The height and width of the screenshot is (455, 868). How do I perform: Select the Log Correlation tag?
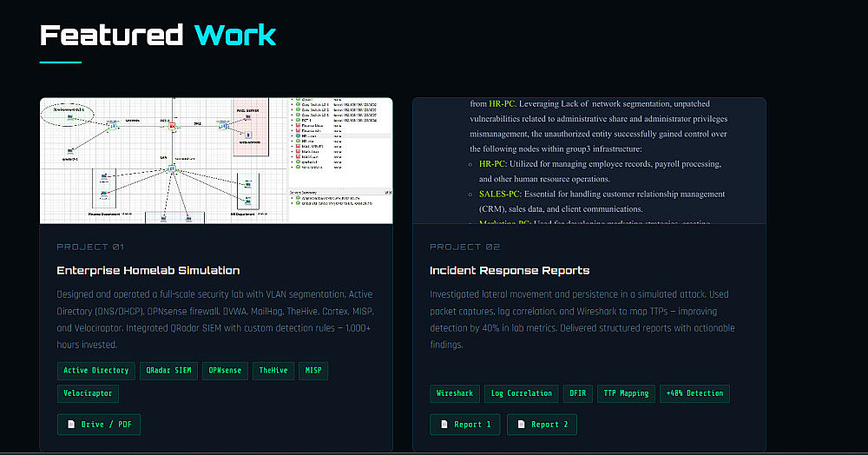coord(522,393)
